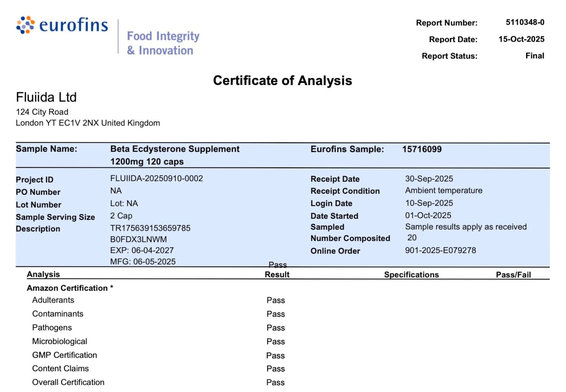
Task: Click the "Sample Serving Size" label
Action: (55, 217)
